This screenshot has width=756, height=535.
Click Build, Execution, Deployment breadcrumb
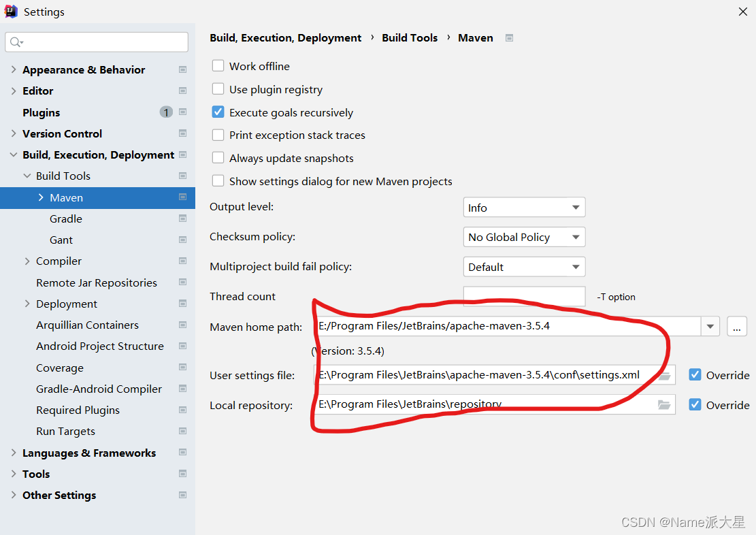[x=285, y=37]
